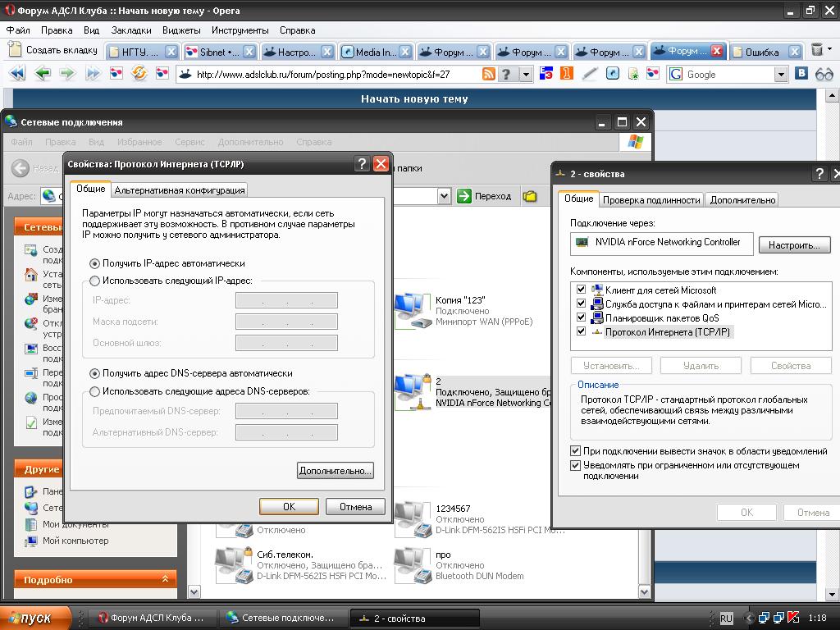The width and height of the screenshot is (840, 630).
Task: Click the RSS feed icon in address bar
Action: click(x=489, y=75)
